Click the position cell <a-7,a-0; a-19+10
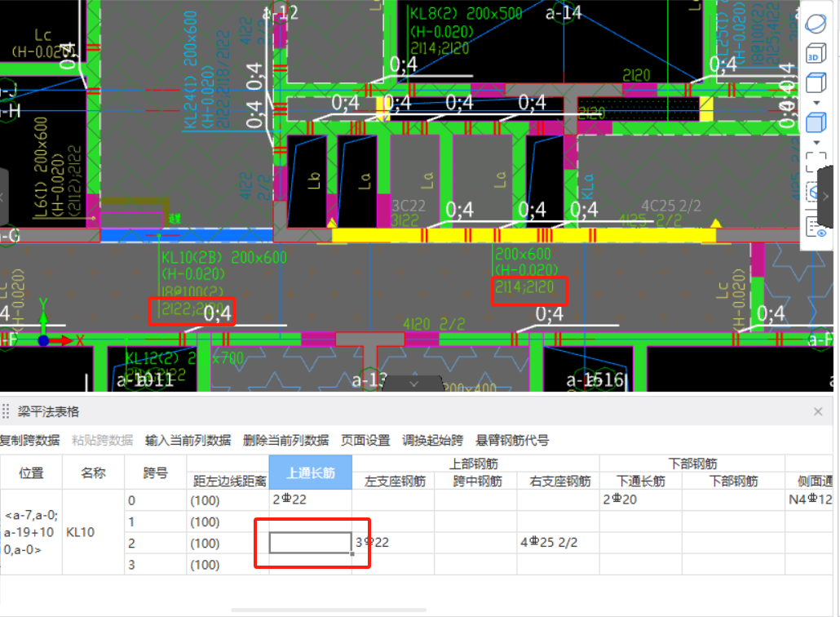Viewport: 840px width, 617px height. tap(31, 532)
